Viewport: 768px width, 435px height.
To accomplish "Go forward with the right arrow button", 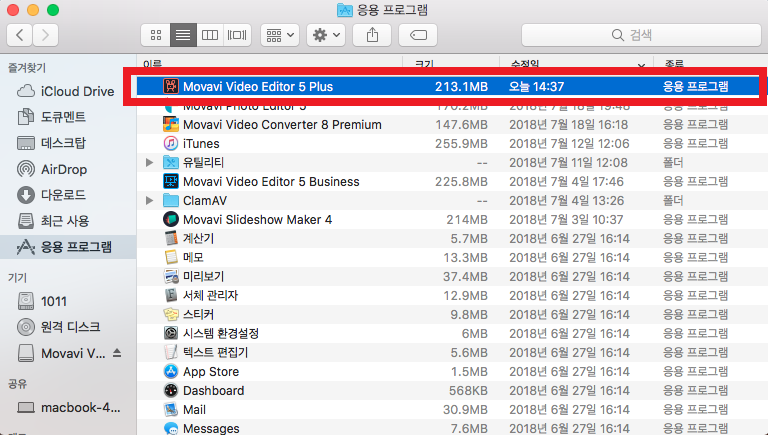I will pyautogui.click(x=46, y=35).
